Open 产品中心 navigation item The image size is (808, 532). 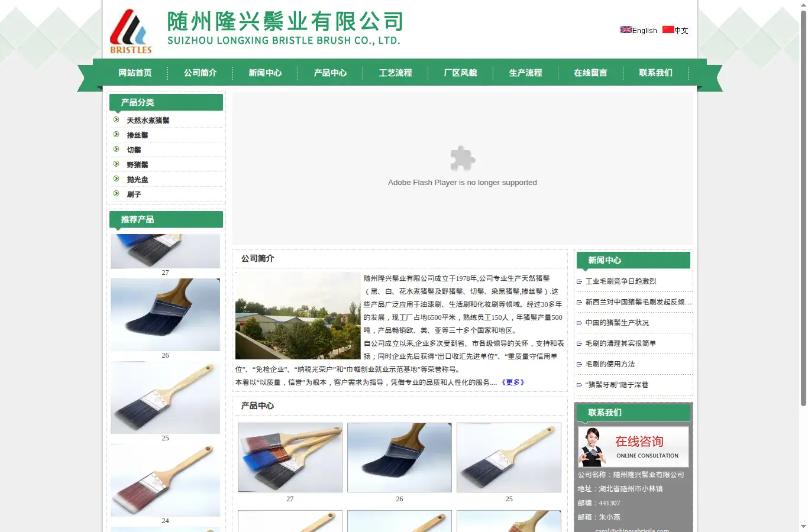click(x=330, y=73)
